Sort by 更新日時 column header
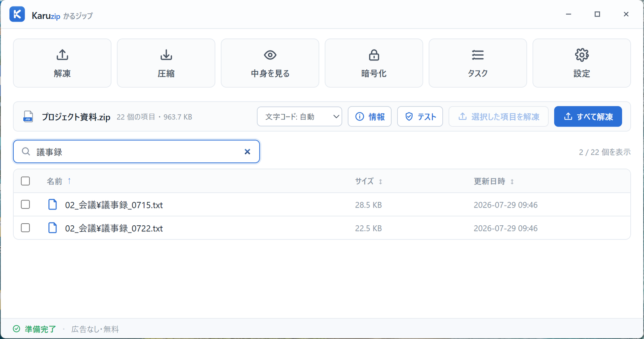The image size is (644, 339). [x=493, y=181]
